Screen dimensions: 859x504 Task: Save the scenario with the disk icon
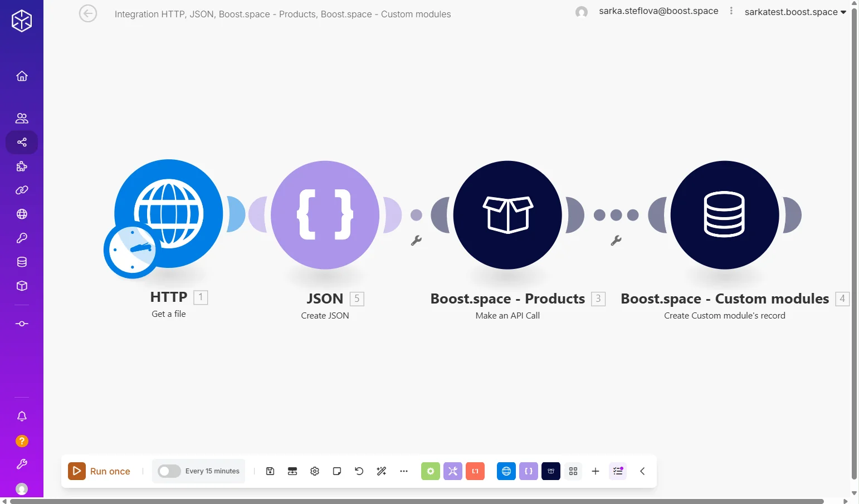(x=270, y=471)
